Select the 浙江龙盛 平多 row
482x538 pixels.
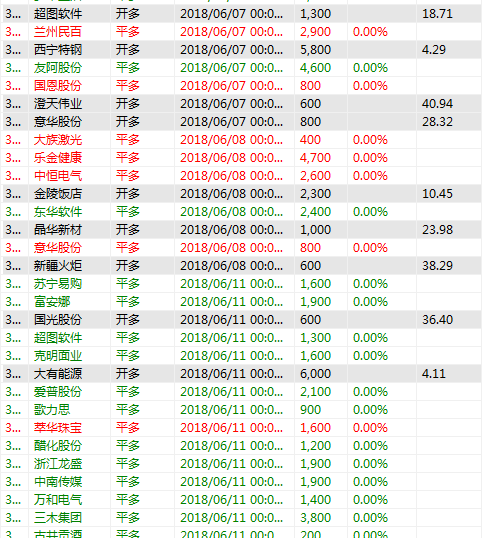[241, 464]
